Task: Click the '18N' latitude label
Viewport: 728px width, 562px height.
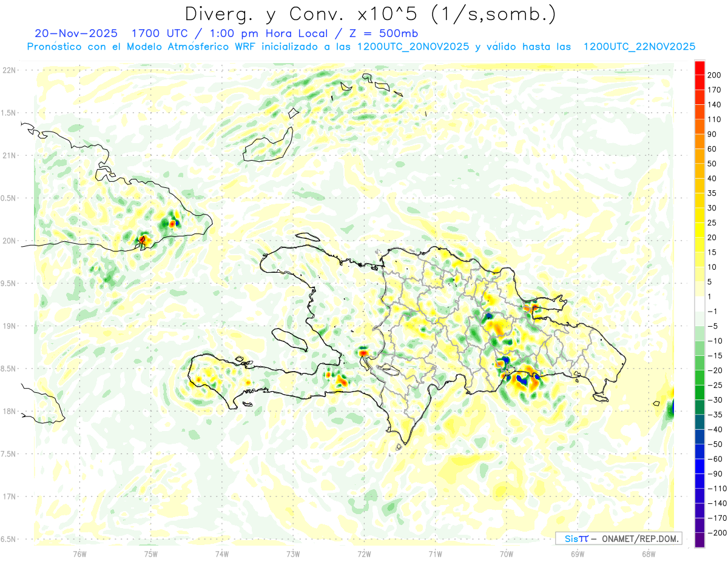Action: click(x=8, y=411)
